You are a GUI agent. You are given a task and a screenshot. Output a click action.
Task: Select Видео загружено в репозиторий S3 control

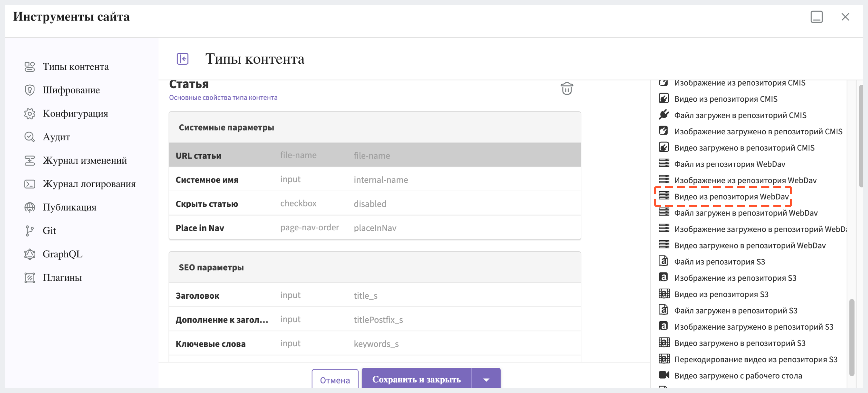(x=732, y=343)
